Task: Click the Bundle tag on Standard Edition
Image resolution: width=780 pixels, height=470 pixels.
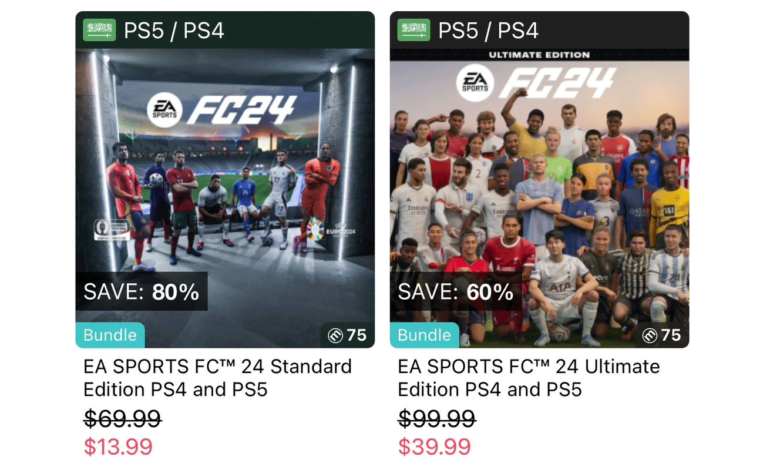Action: [110, 335]
